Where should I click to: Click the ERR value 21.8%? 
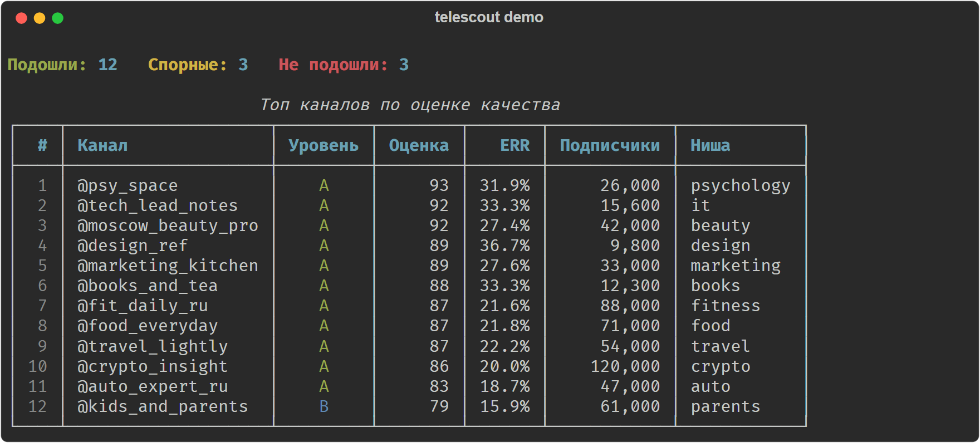pyautogui.click(x=505, y=326)
